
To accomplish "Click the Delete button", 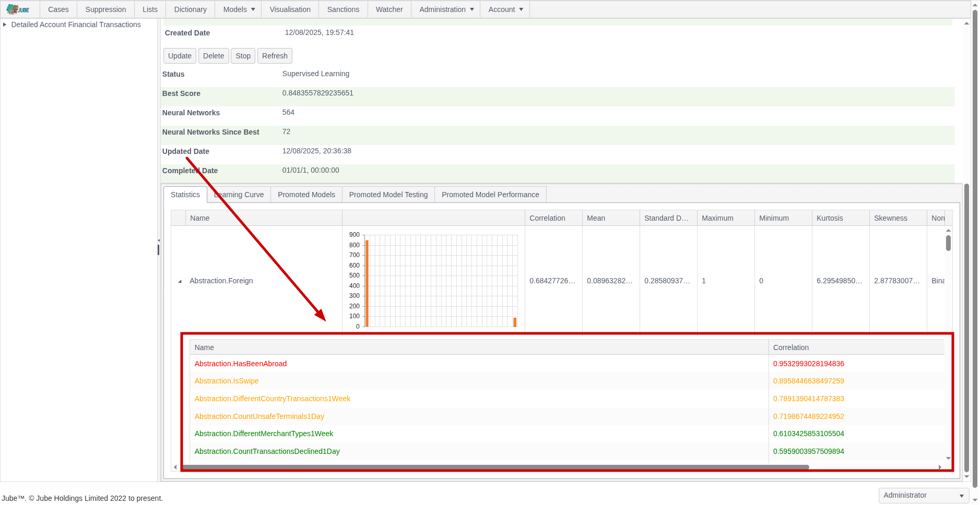I will coord(214,56).
